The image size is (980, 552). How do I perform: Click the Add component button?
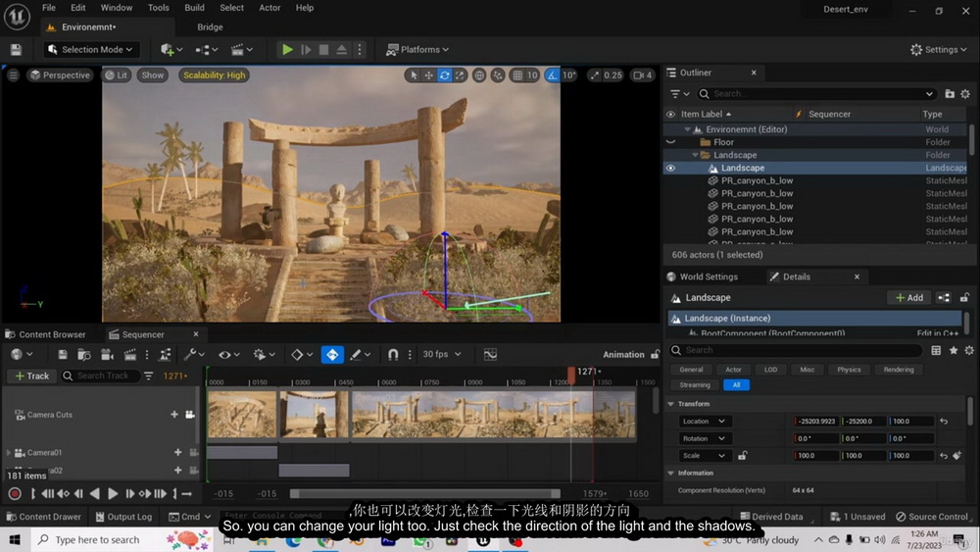pyautogui.click(x=909, y=297)
